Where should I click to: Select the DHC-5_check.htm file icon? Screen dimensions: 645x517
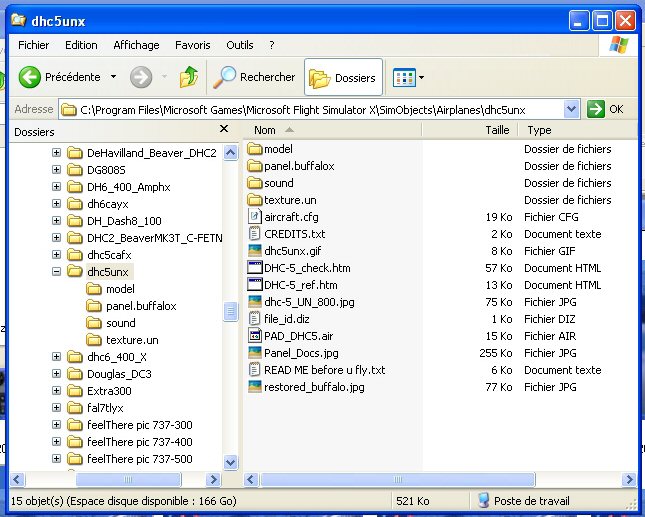[255, 268]
